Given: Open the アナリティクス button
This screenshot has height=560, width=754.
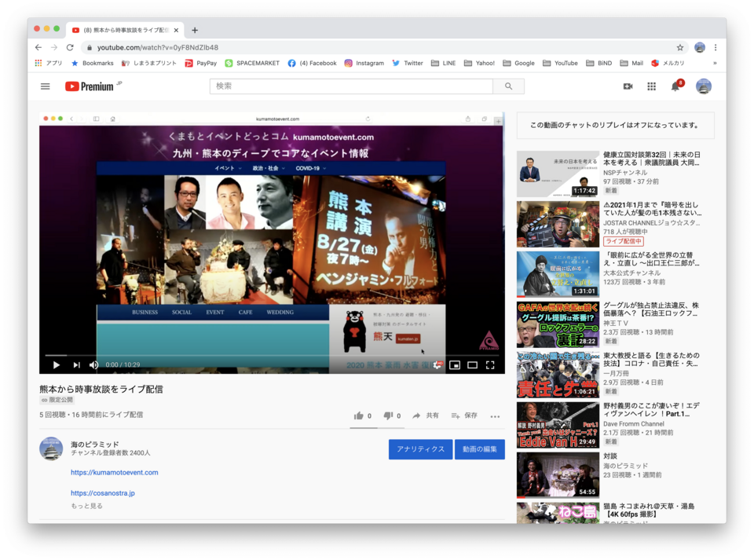Looking at the screenshot, I should tap(420, 449).
